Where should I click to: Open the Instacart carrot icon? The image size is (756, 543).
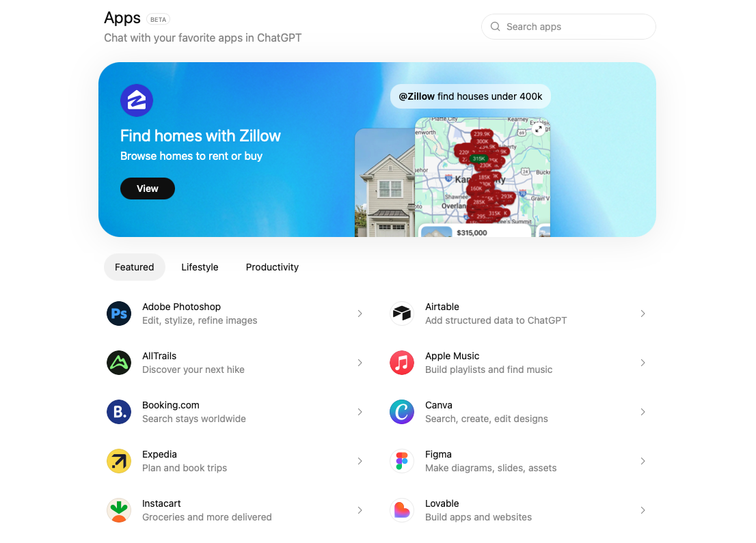(119, 510)
